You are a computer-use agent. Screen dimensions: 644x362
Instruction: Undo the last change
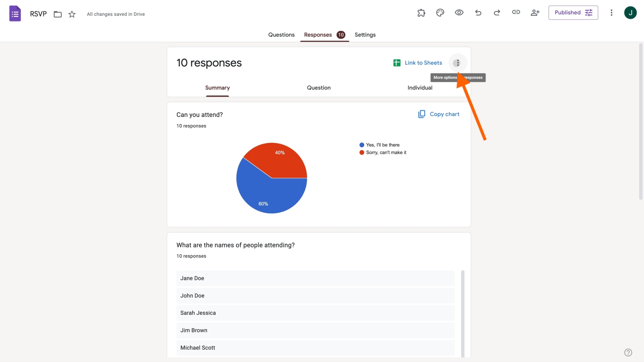coord(478,13)
